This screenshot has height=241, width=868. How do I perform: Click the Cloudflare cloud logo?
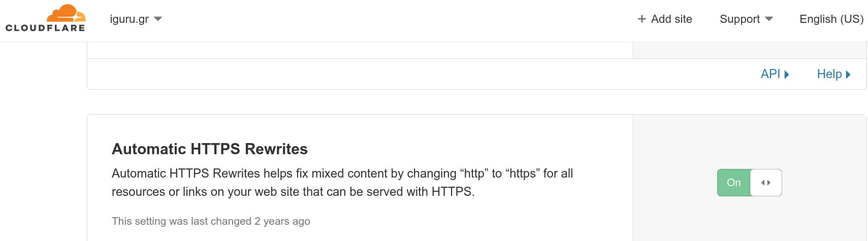(66, 13)
